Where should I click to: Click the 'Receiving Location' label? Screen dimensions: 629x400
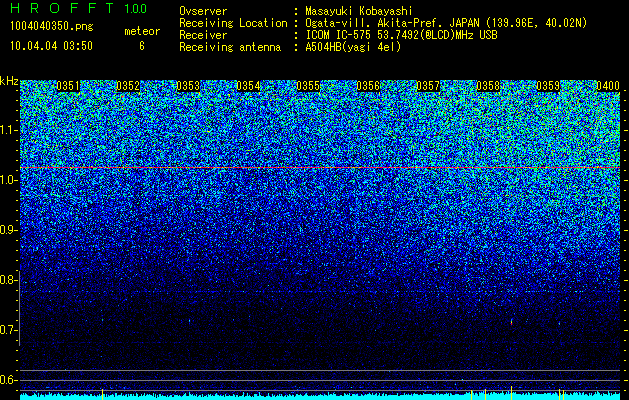[x=233, y=23]
